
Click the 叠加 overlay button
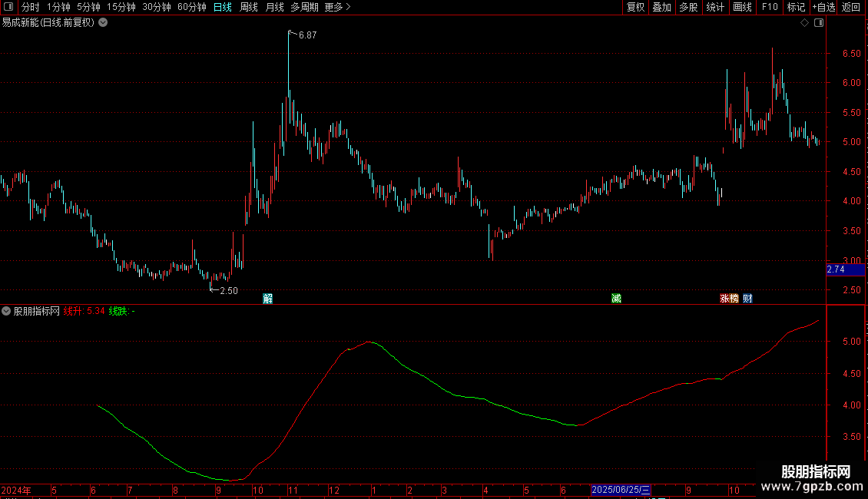tap(661, 7)
